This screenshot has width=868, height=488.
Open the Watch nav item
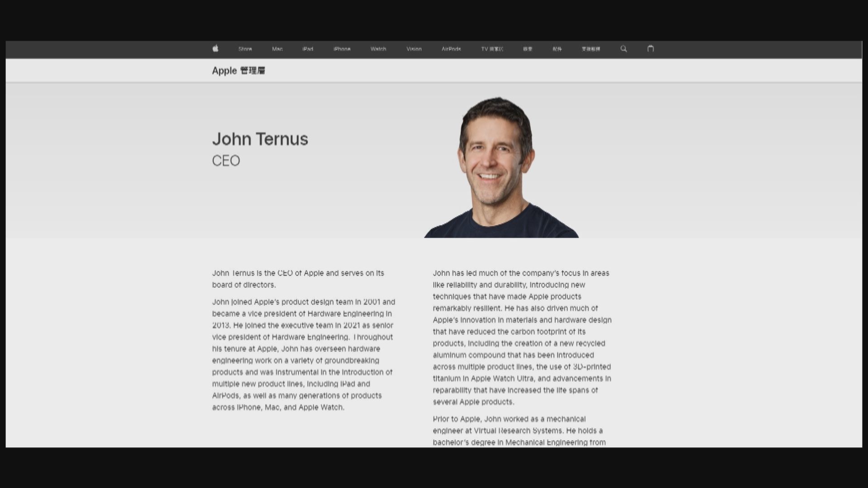[378, 49]
